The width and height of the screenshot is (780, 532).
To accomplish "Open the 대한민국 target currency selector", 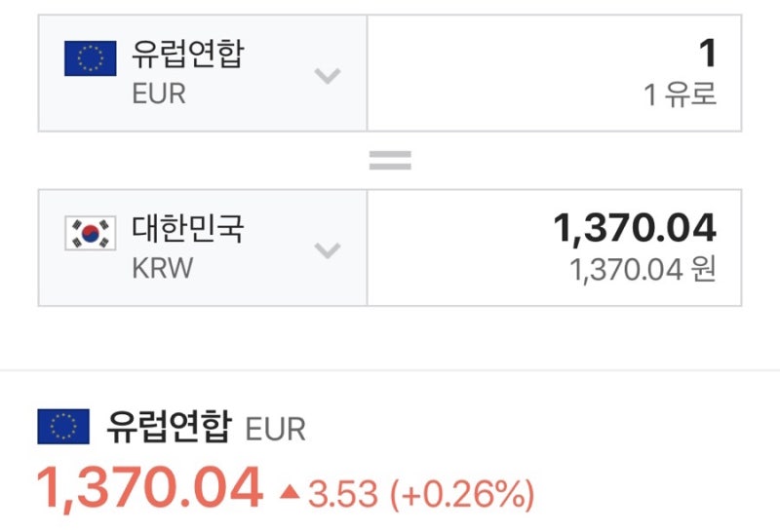I will coord(203,247).
